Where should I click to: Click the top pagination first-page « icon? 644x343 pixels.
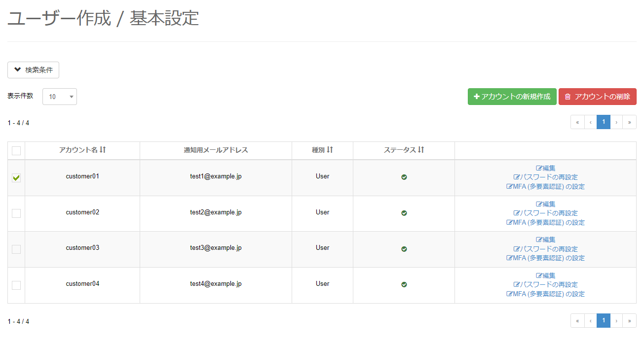(x=577, y=122)
